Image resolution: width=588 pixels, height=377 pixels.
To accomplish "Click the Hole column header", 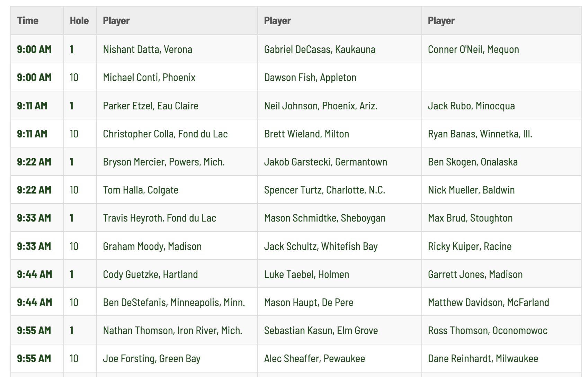I will [x=80, y=21].
